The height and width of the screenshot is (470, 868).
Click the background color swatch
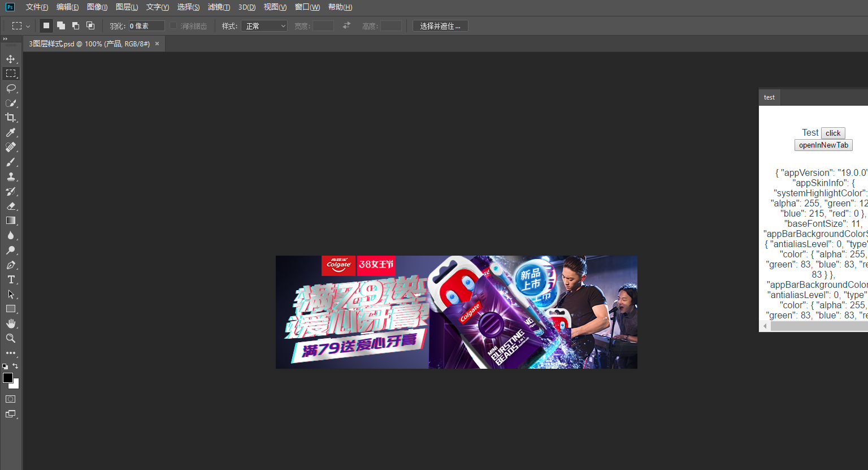tap(16, 385)
